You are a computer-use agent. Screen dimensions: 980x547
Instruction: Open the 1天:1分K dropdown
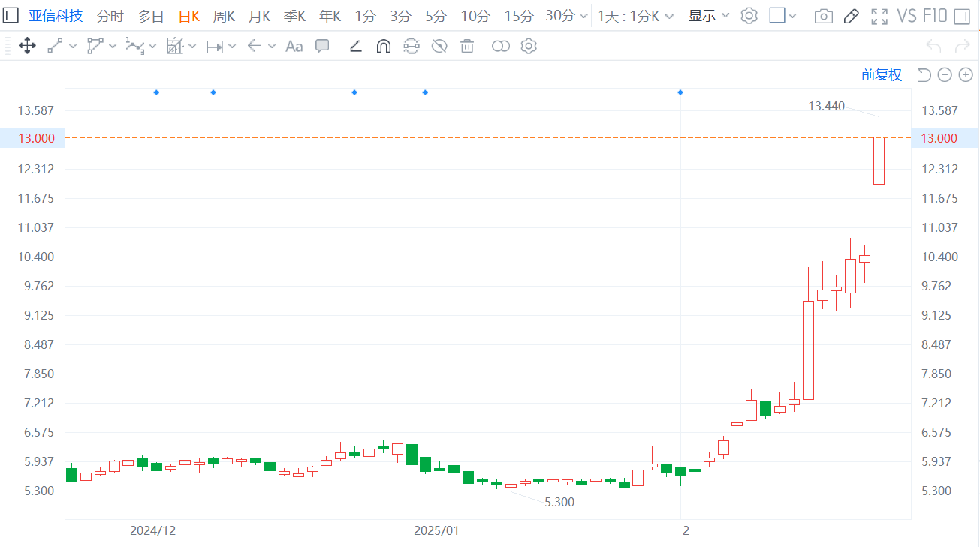[x=635, y=15]
